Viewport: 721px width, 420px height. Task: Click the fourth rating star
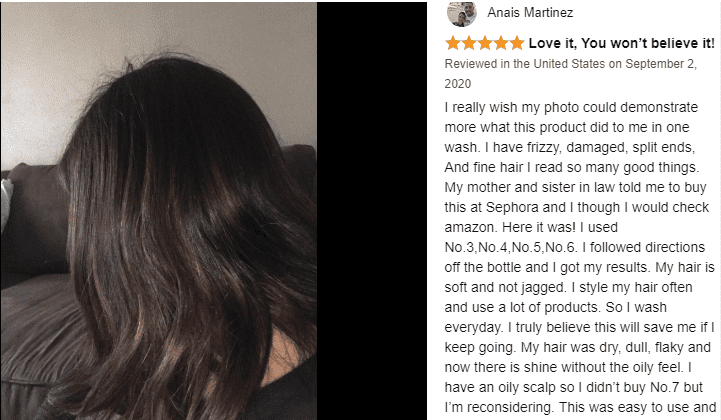pos(501,43)
